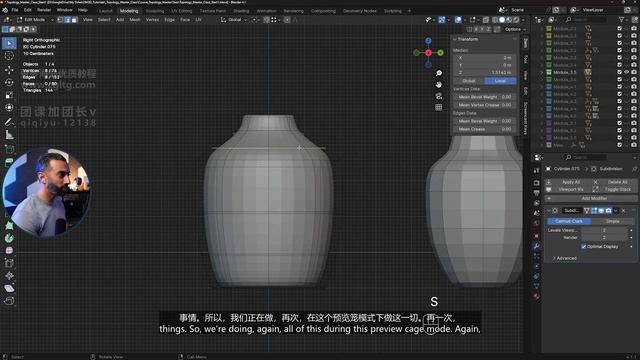Open the Edit Mode dropdown
Screen dimensions: 640x360
point(35,20)
